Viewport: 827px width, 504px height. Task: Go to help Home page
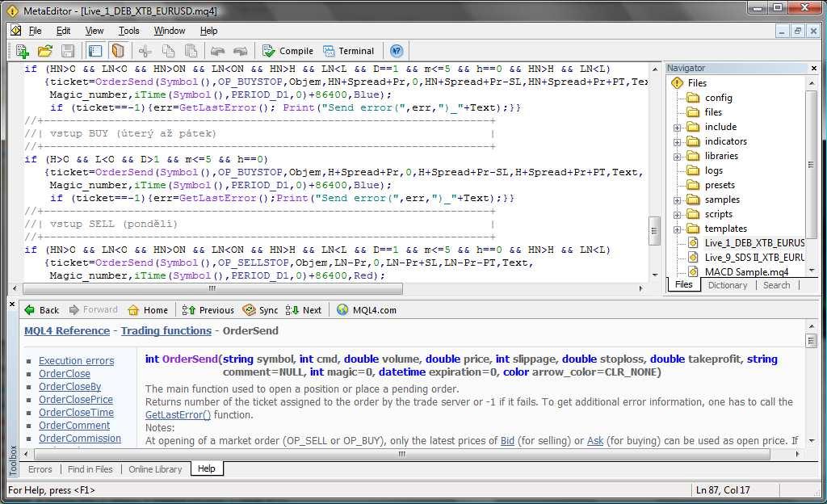(x=148, y=310)
